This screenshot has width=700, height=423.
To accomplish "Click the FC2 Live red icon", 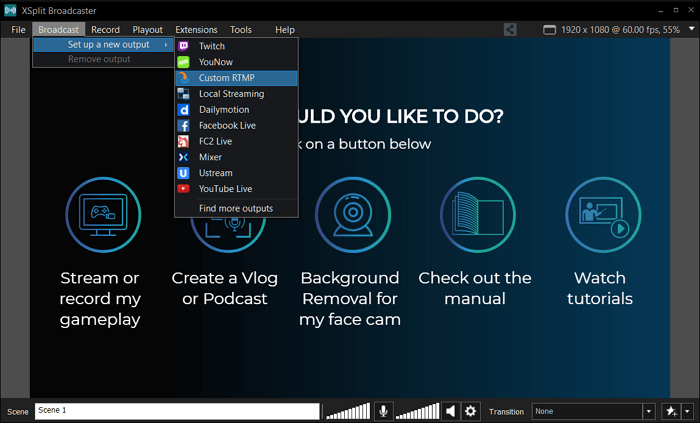I will 183,141.
